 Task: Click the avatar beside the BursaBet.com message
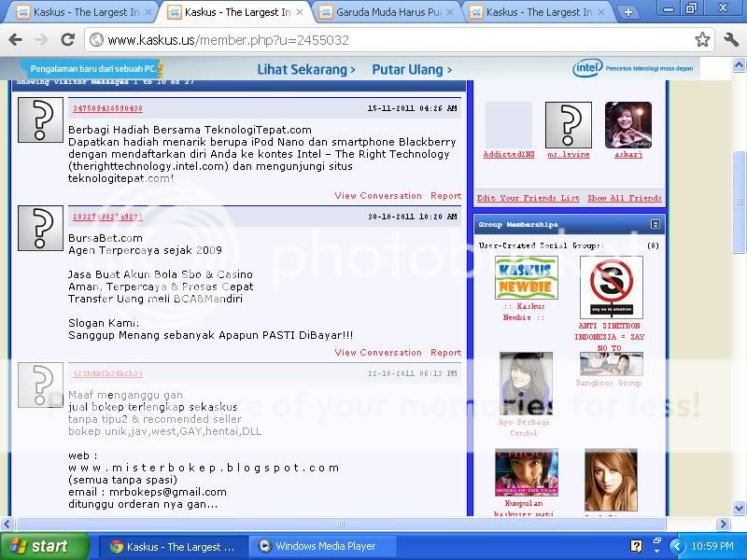click(x=40, y=228)
